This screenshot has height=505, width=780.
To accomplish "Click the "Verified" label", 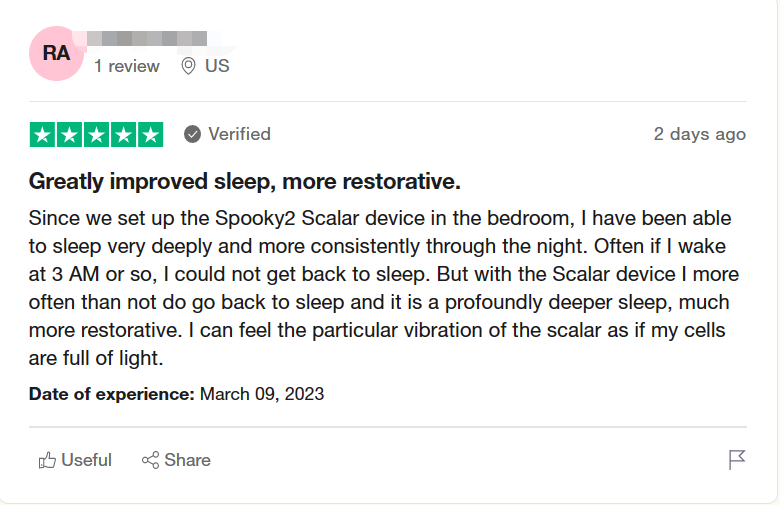I will point(239,134).
